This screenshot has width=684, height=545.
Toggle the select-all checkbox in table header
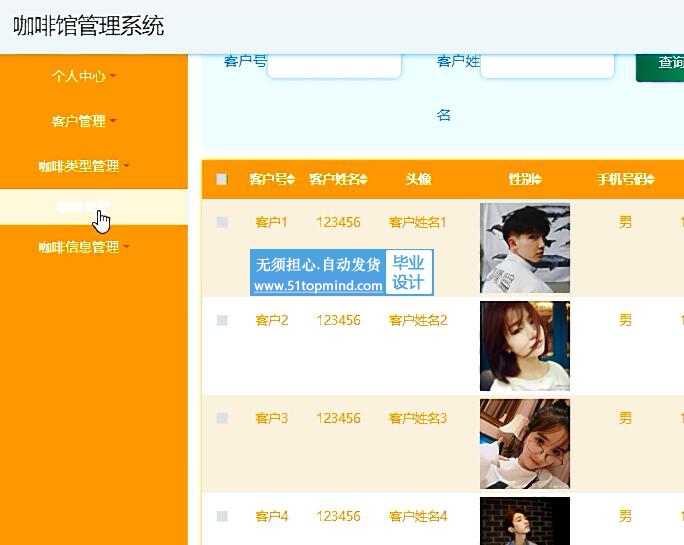pyautogui.click(x=222, y=179)
